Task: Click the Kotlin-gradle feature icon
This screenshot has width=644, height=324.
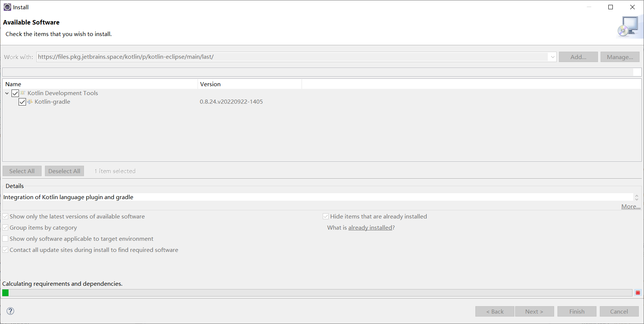Action: (x=30, y=102)
